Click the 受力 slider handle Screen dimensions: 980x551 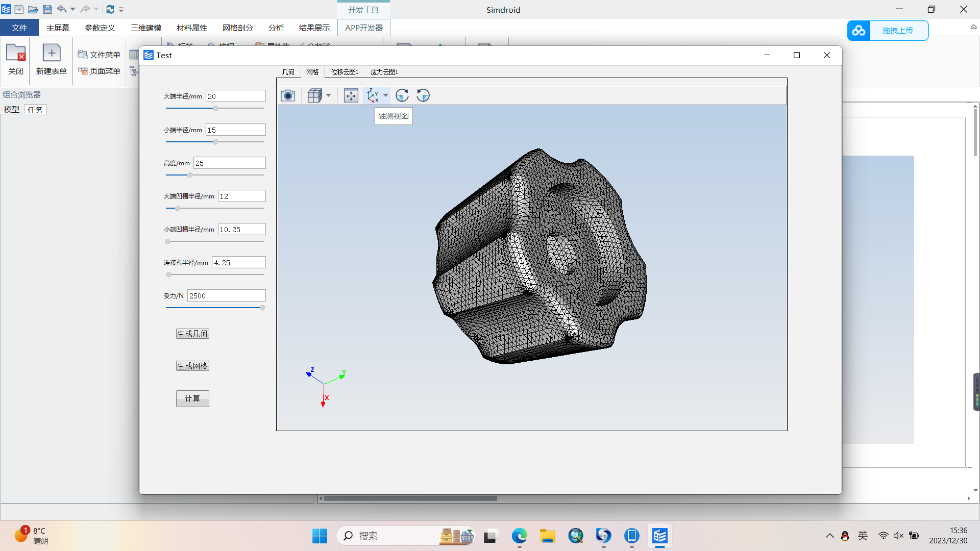click(x=262, y=308)
